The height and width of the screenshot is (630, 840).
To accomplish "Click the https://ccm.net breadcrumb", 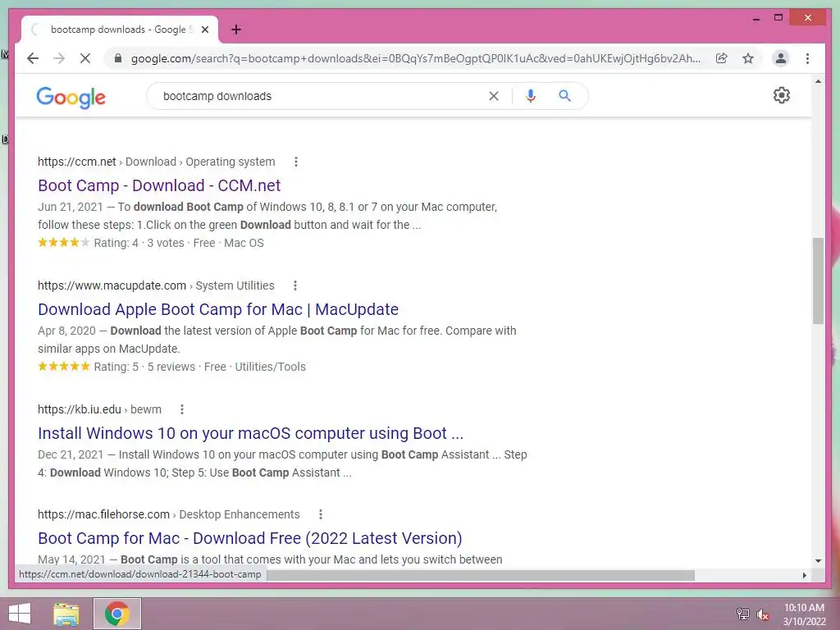I will point(76,162).
